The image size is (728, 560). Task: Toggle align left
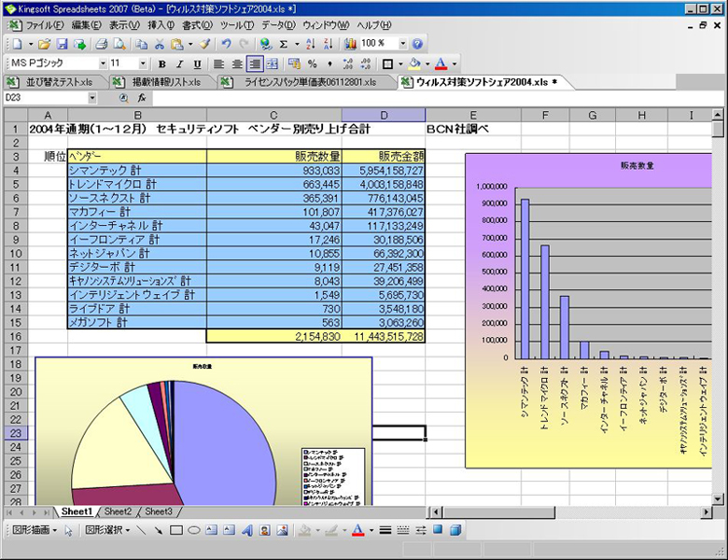click(x=218, y=64)
